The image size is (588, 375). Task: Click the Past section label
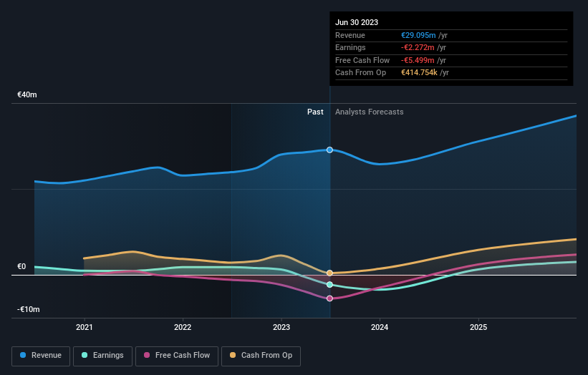(x=315, y=112)
